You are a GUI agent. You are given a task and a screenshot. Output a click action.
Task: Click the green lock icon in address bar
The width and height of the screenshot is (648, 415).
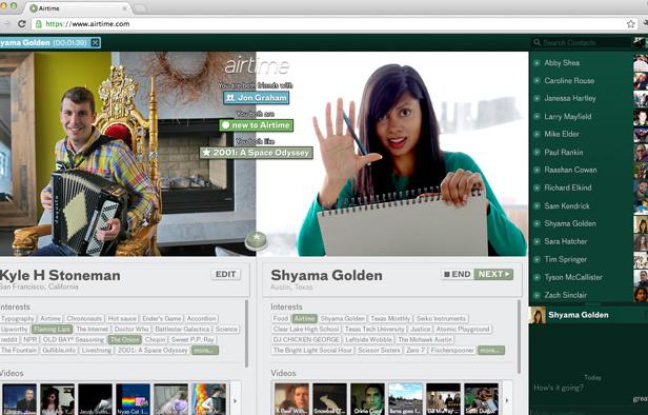[38, 24]
